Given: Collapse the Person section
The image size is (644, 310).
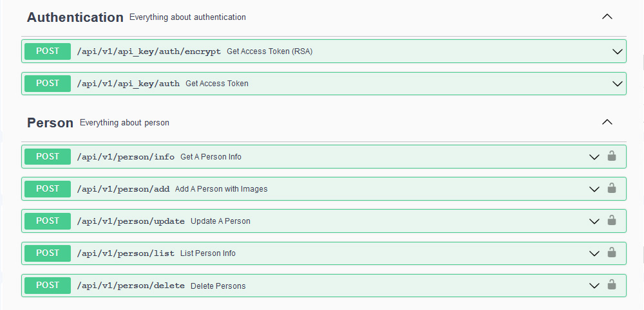Looking at the screenshot, I should [x=607, y=122].
